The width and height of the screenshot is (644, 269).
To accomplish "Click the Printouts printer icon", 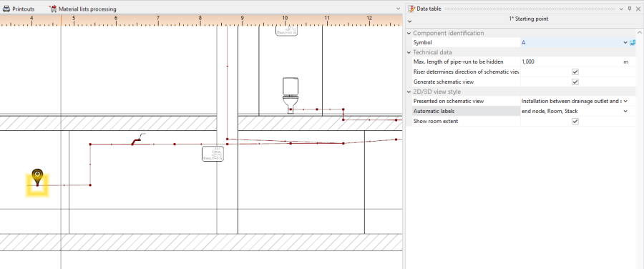I will (6, 9).
